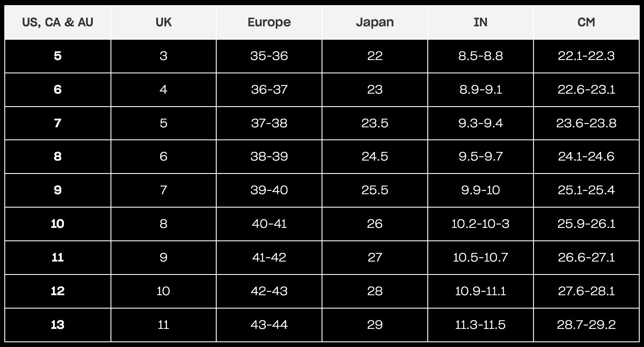Select the Europe column header
Screen dimensions: 644x347
pyautogui.click(x=269, y=22)
